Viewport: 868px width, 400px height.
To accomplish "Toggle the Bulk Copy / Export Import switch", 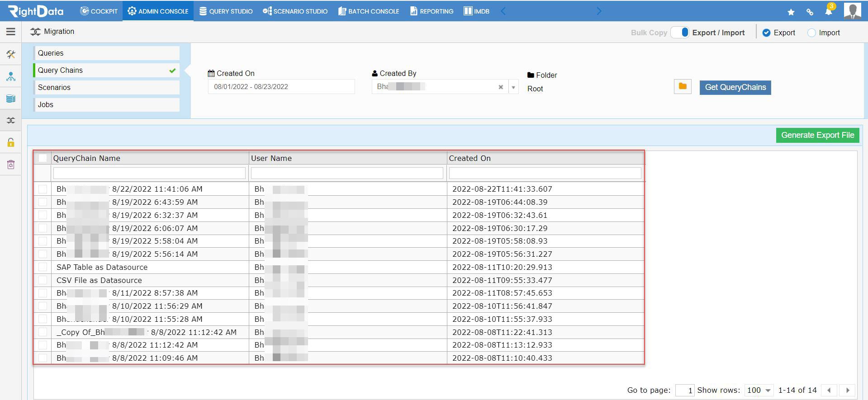I will pos(680,33).
